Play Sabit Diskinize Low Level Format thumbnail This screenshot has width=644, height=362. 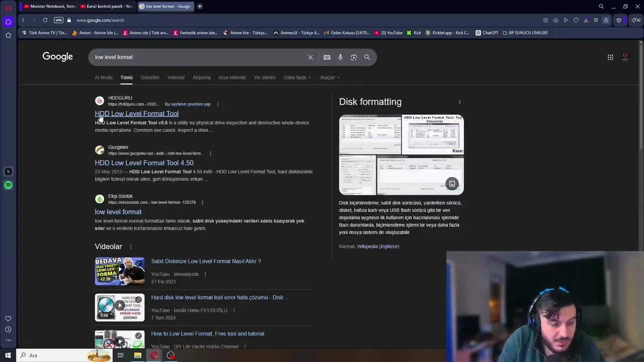coord(120,271)
